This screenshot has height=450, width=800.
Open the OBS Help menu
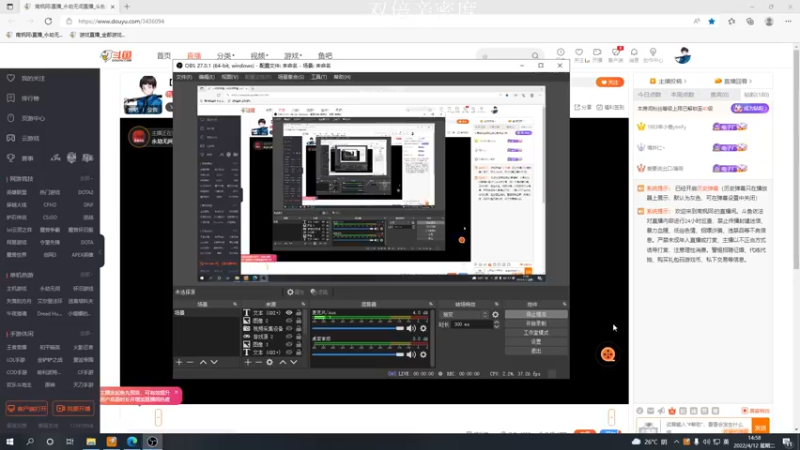pos(342,77)
